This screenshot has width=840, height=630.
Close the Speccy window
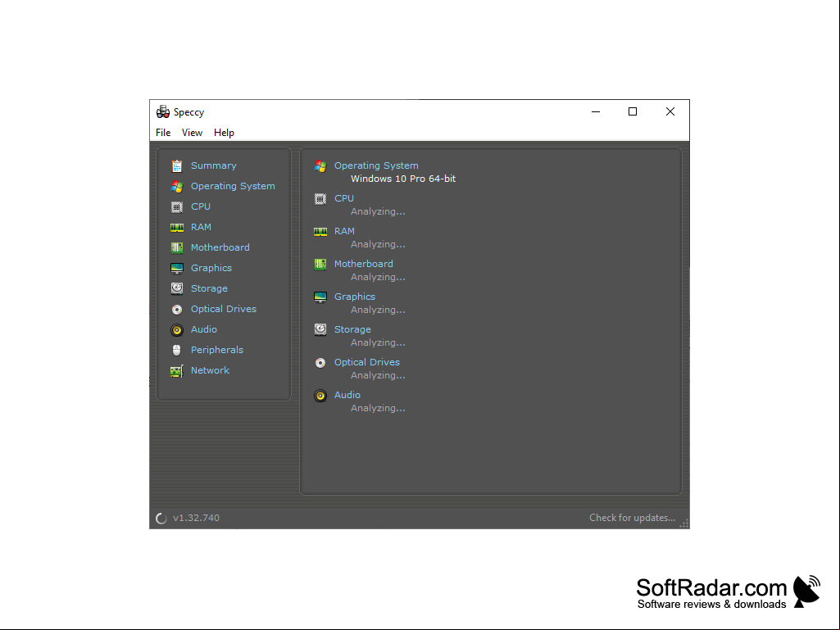point(670,111)
